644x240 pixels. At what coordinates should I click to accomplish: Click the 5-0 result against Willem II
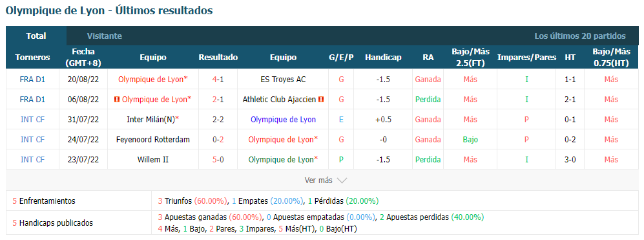[x=218, y=159]
